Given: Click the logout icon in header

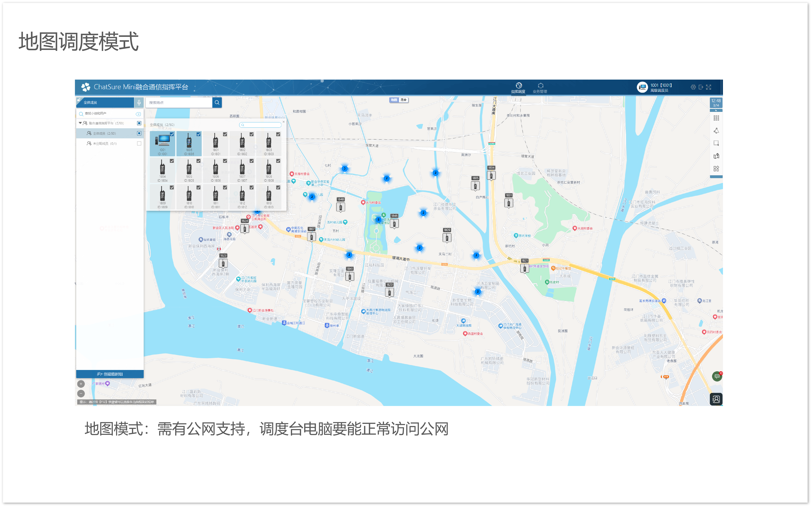Looking at the screenshot, I should (x=701, y=87).
